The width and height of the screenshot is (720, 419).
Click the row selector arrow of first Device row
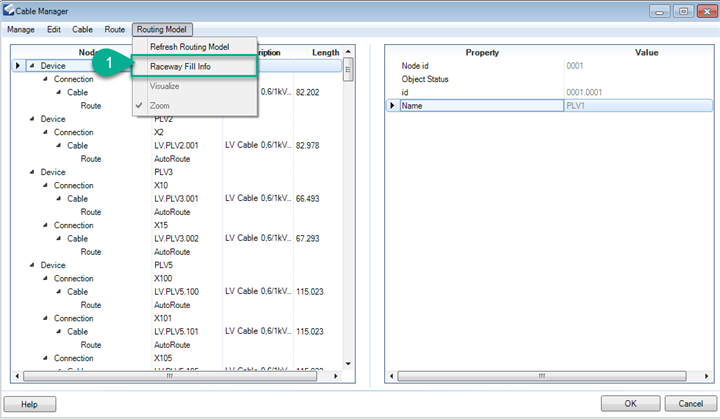pyautogui.click(x=17, y=66)
